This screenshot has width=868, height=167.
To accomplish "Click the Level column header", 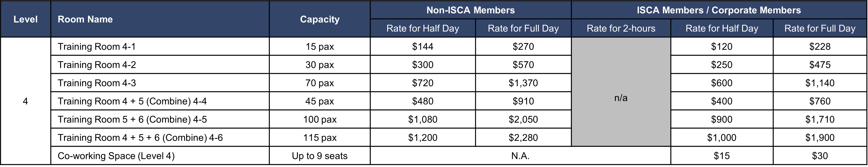I will tap(26, 19).
